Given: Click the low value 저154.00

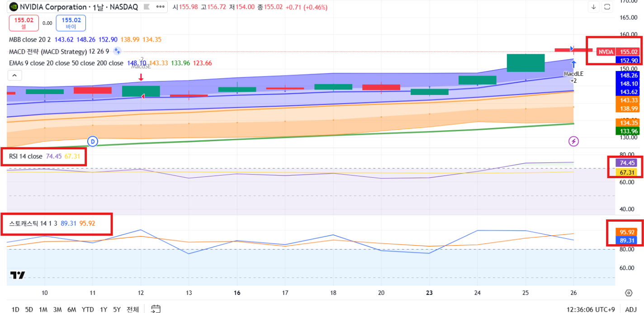Looking at the screenshot, I should click(x=241, y=7).
